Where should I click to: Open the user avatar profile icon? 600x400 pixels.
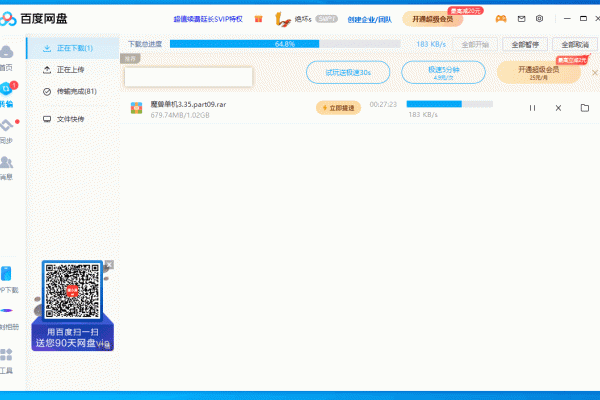point(282,19)
